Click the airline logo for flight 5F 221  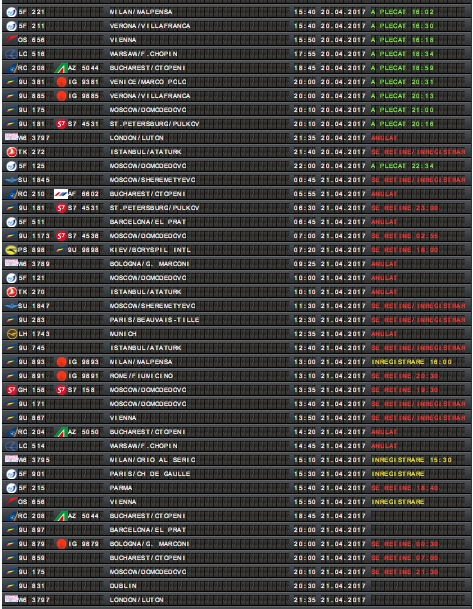point(12,12)
